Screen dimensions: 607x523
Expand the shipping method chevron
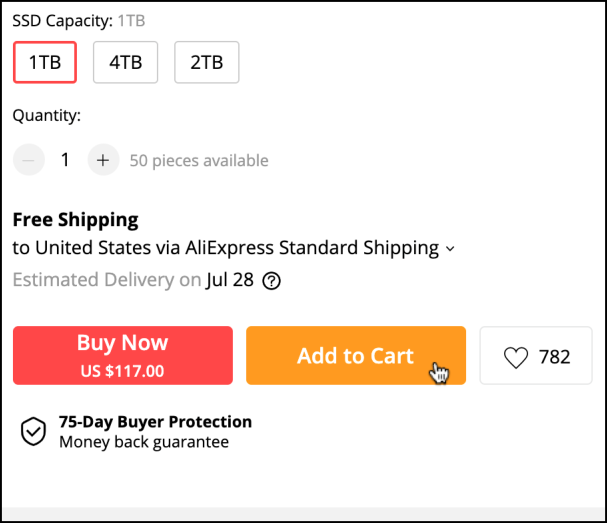(450, 249)
